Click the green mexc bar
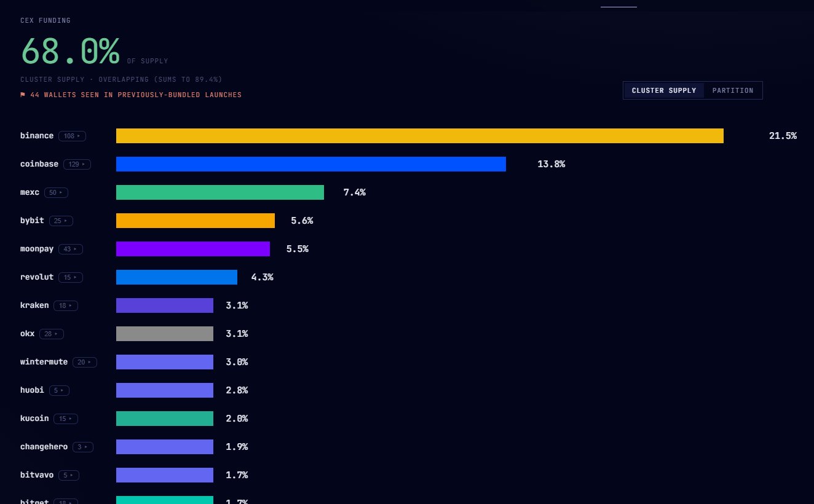Screen dimensions: 814x504 220,192
